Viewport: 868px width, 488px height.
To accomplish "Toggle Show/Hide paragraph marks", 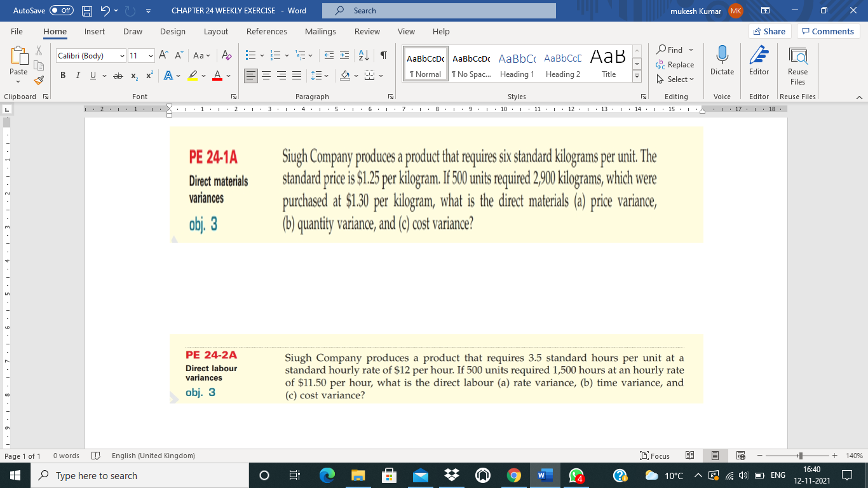I will 384,56.
